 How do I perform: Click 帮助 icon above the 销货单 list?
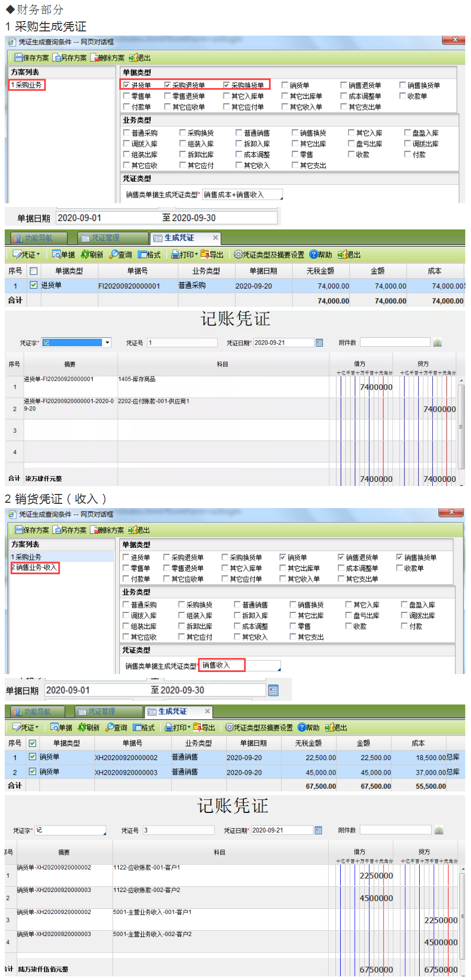(x=302, y=728)
